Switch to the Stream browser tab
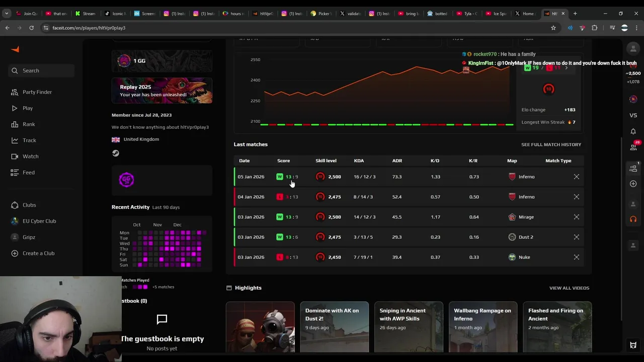Viewport: 644px width, 362px height. pyautogui.click(x=86, y=14)
